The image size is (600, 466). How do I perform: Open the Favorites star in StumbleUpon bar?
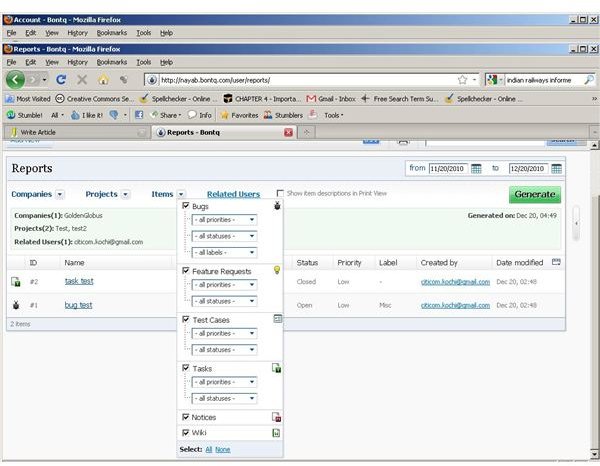(x=240, y=115)
